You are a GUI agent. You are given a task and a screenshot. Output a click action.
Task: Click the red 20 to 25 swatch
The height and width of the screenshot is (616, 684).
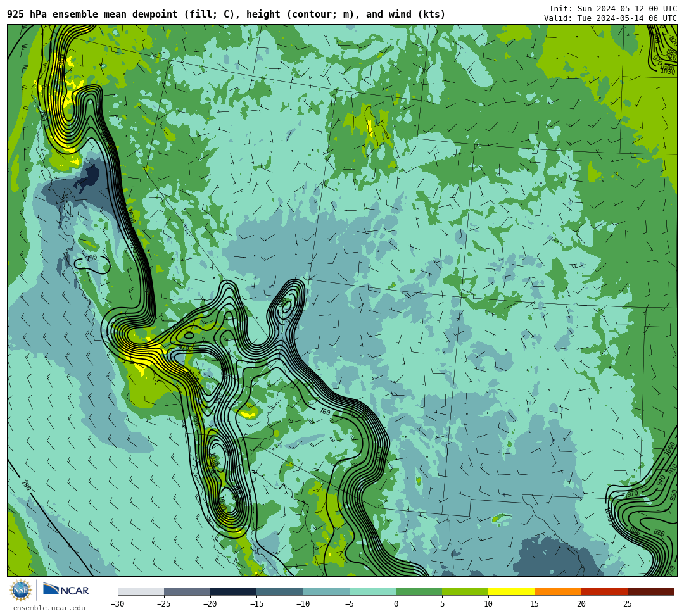click(x=604, y=591)
